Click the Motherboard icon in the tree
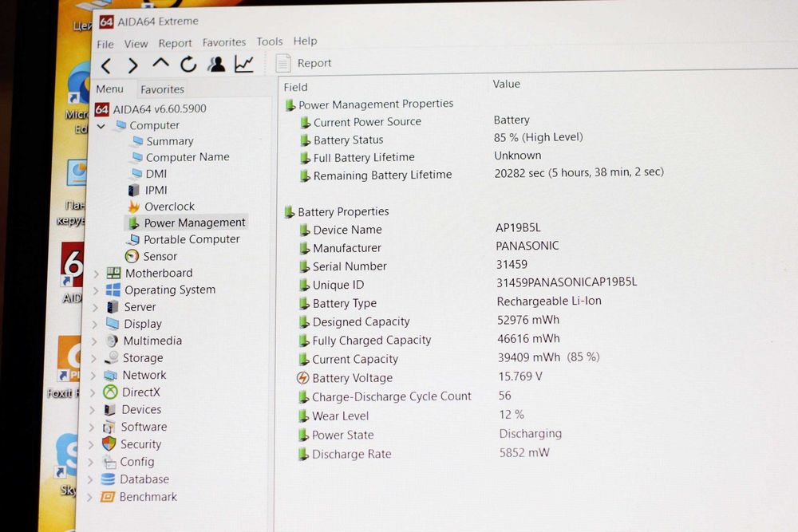The width and height of the screenshot is (798, 532). click(x=113, y=273)
